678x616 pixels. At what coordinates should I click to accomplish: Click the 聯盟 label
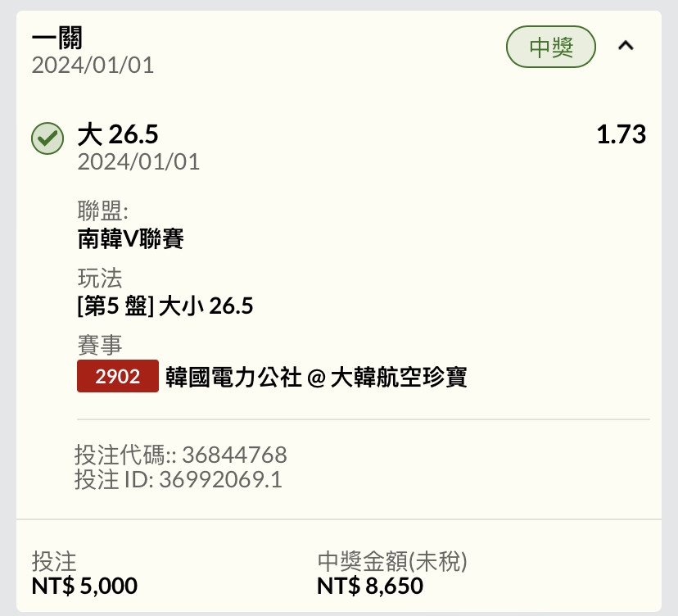tap(103, 211)
